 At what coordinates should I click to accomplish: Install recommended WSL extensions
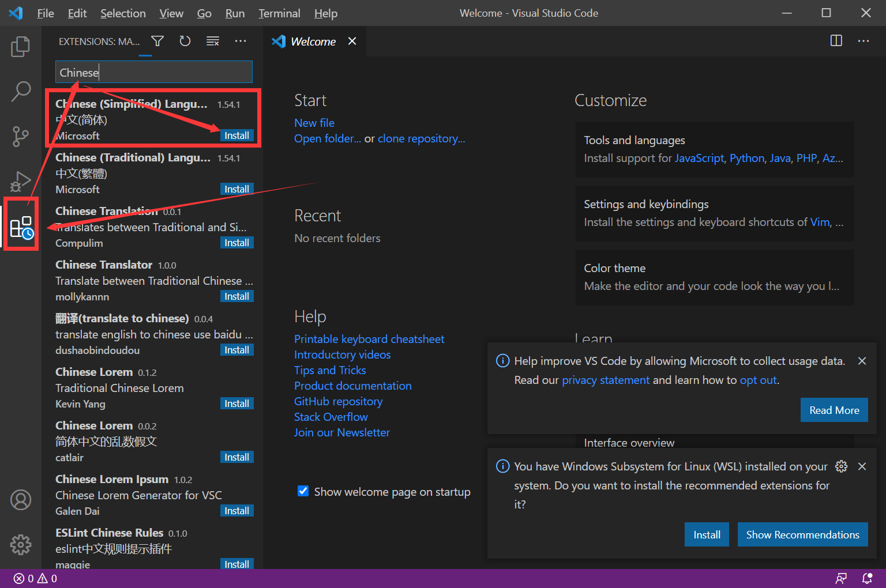pyautogui.click(x=707, y=534)
